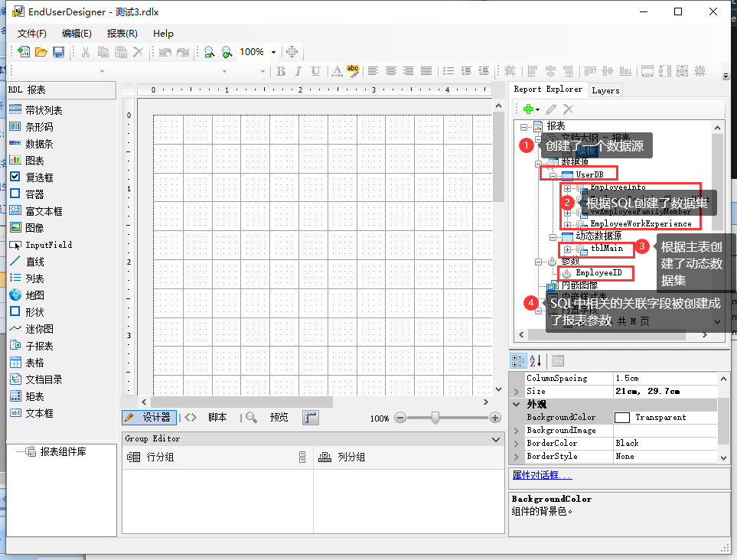Image resolution: width=737 pixels, height=560 pixels.
Task: Save the report with the disk icon
Action: coord(58,52)
